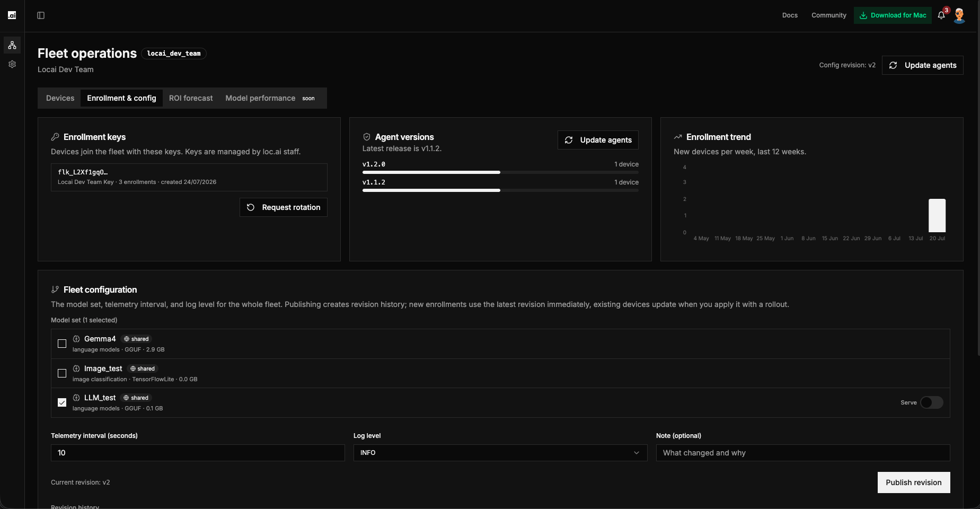Click the model icon next to Gemma4
Screen dimensions: 980x509
point(76,339)
